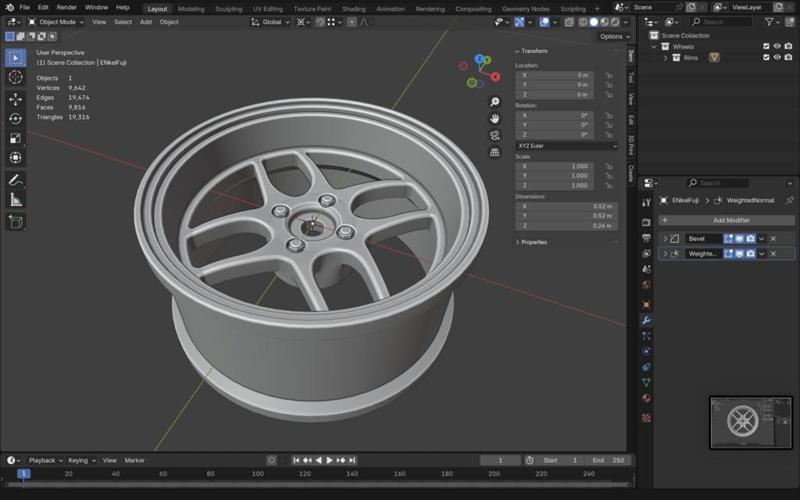Open the Render menu
This screenshot has width=800, height=500.
tap(66, 7)
